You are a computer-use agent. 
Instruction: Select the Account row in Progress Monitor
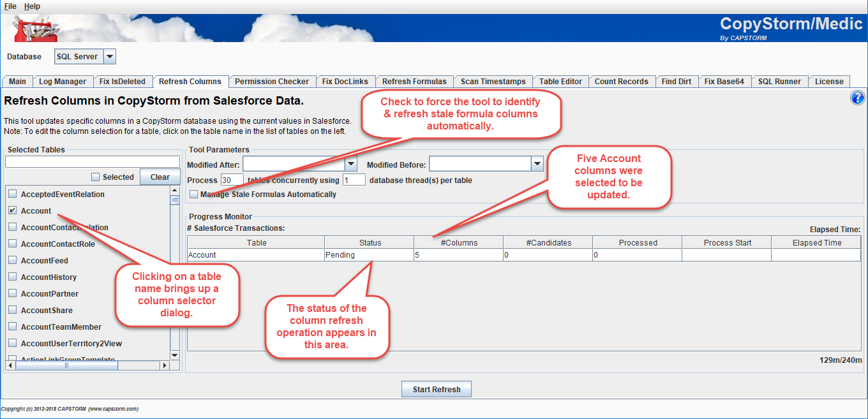pyautogui.click(x=524, y=255)
